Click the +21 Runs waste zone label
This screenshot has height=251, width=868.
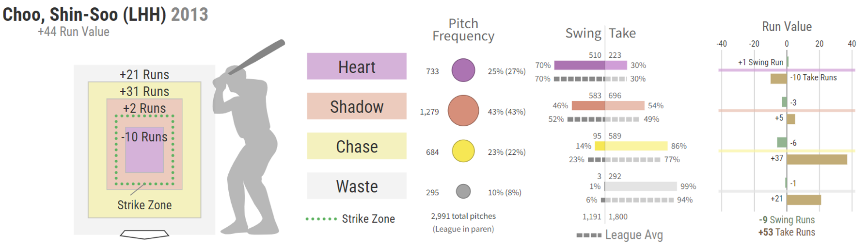(x=144, y=74)
